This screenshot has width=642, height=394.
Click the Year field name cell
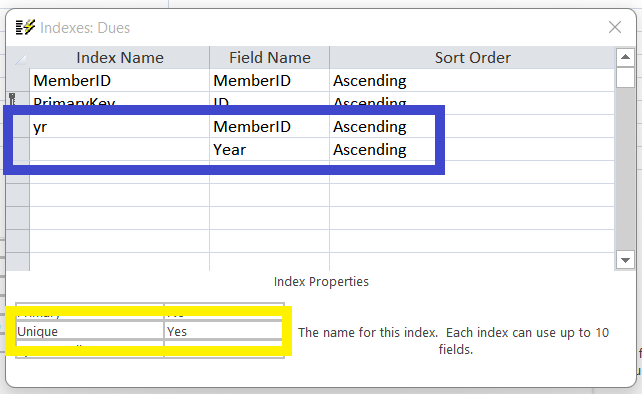coord(269,149)
